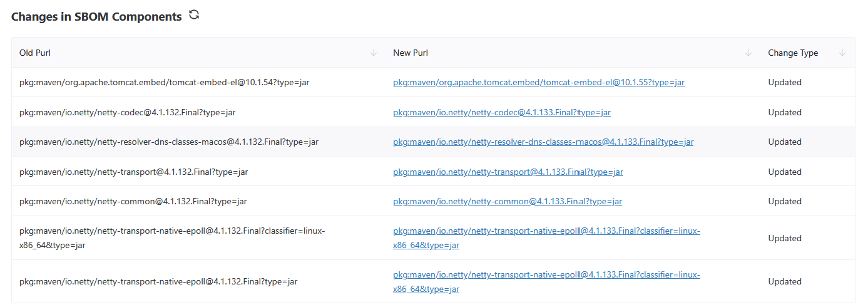
Task: Select old purl netty-resolver-dns-classes-macos@4.1.132.Final
Action: click(x=169, y=142)
